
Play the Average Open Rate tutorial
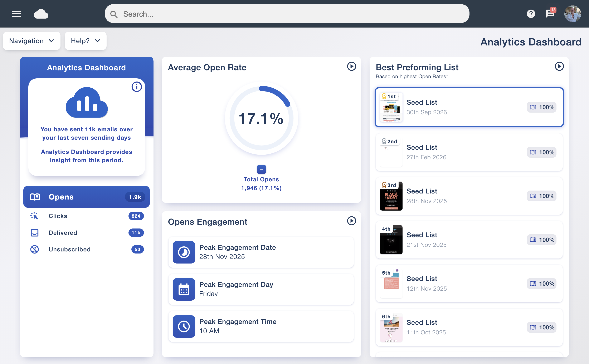pyautogui.click(x=351, y=66)
